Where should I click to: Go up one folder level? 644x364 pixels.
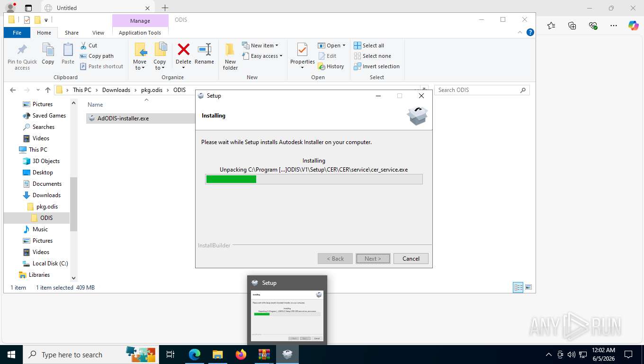point(48,90)
